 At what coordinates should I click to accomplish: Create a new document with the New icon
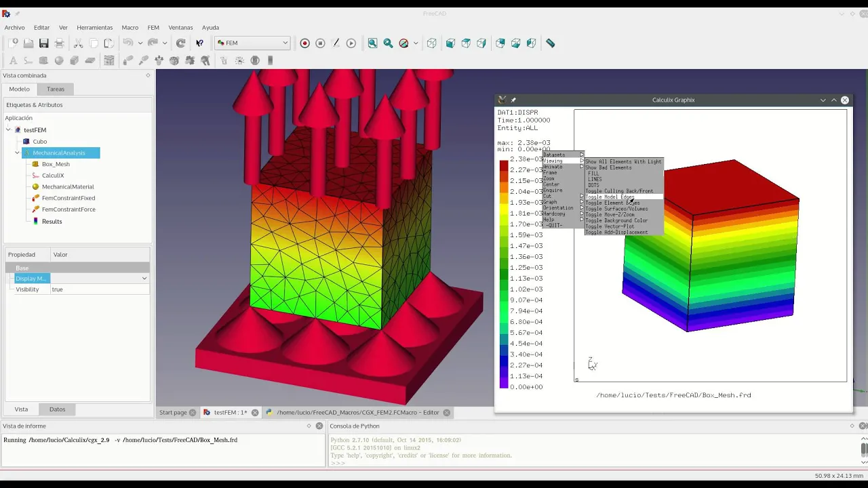(13, 43)
